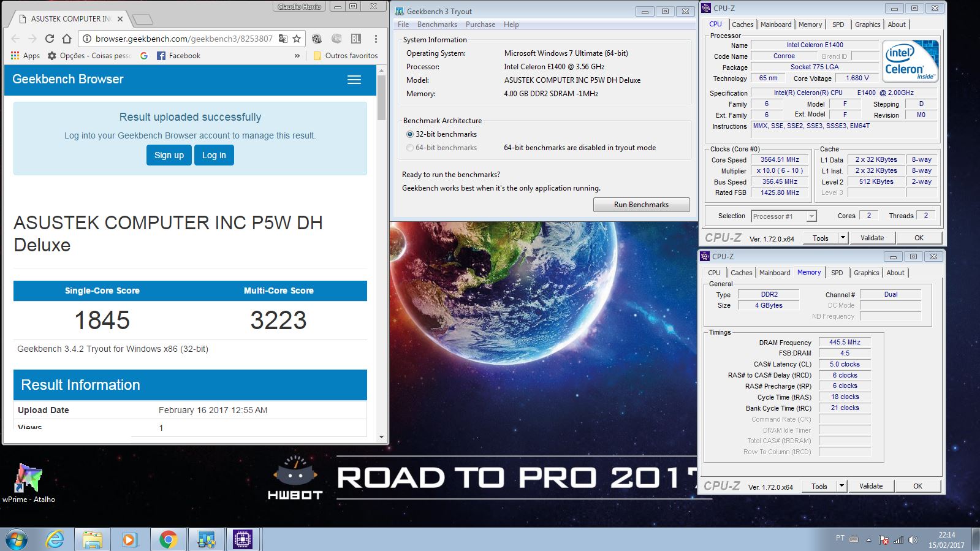Open the Facebook bookmark

(178, 56)
